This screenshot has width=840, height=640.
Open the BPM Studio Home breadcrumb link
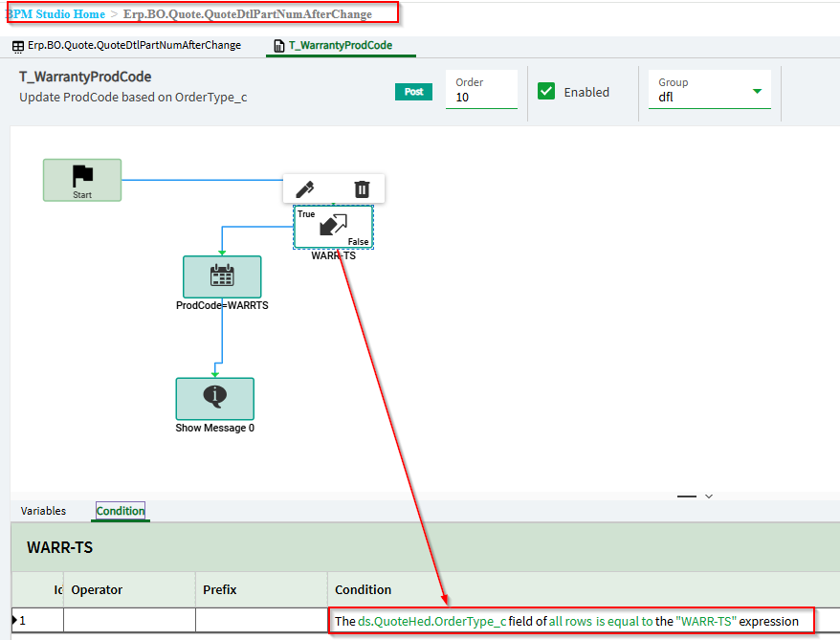[56, 14]
